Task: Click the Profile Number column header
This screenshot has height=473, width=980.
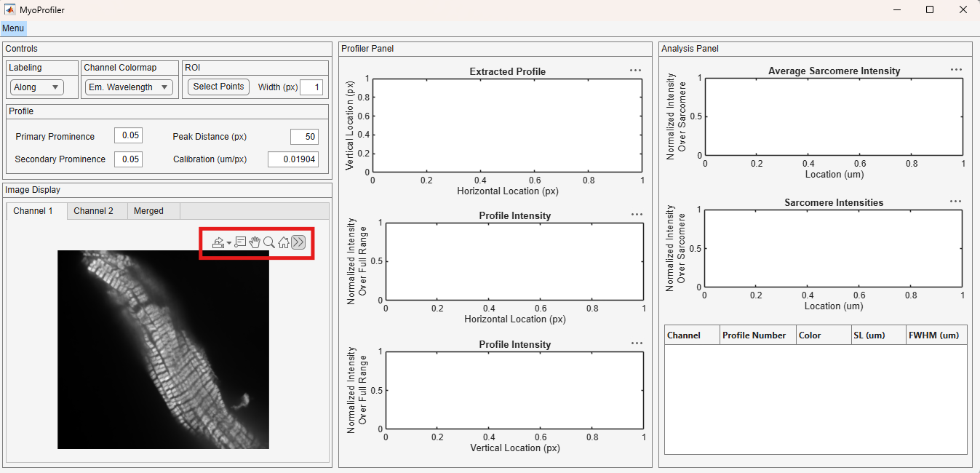Action: [758, 335]
